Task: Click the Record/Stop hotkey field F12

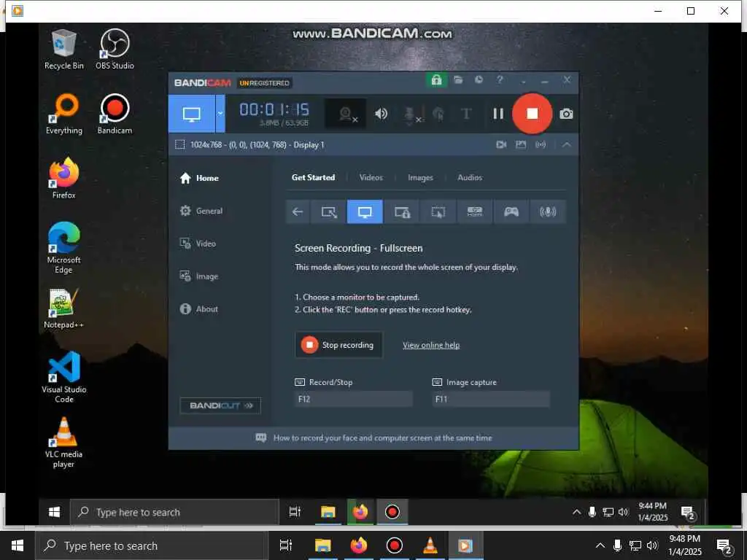Action: pos(354,399)
